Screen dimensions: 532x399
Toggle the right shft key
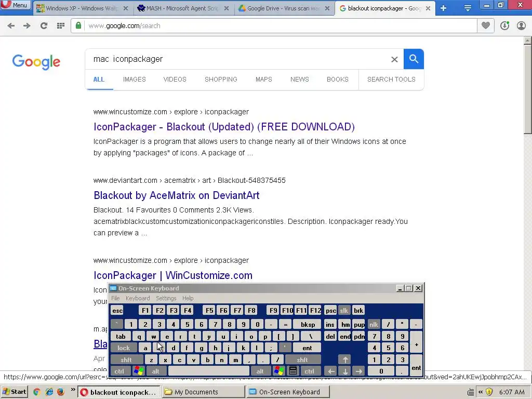303,360
